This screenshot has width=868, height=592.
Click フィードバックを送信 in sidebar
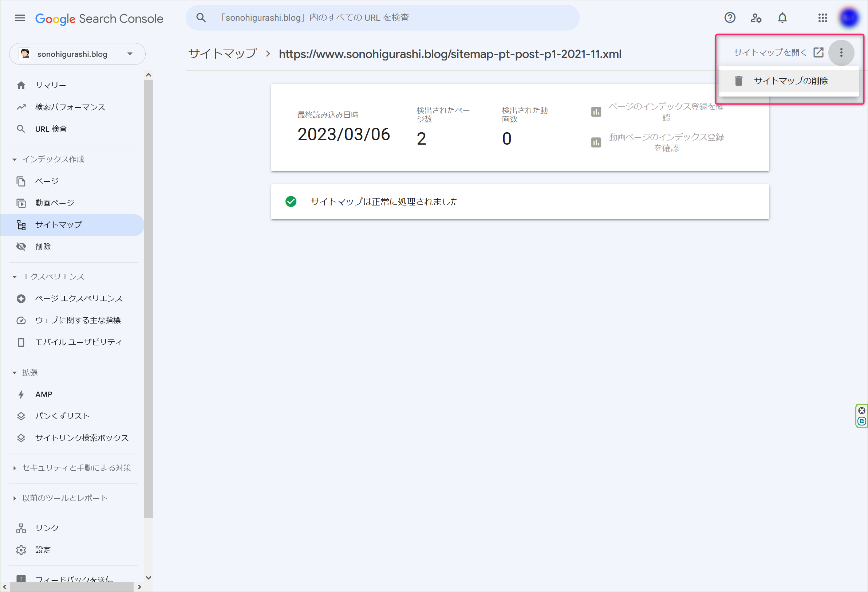point(74,579)
